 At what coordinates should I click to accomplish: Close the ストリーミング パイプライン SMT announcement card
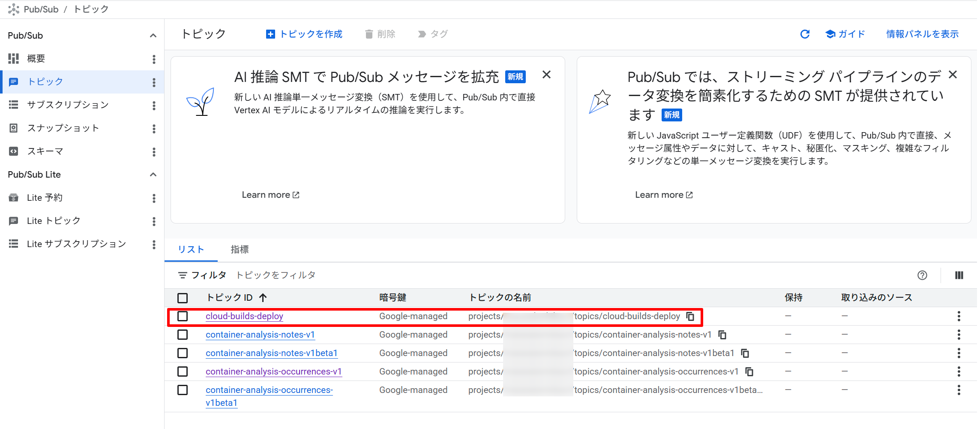point(953,75)
